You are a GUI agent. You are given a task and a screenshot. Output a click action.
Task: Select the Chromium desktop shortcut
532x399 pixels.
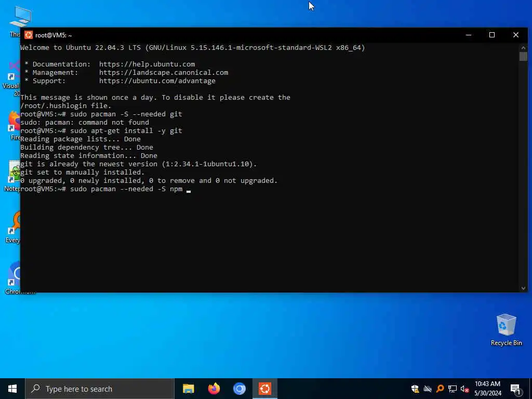click(x=13, y=278)
